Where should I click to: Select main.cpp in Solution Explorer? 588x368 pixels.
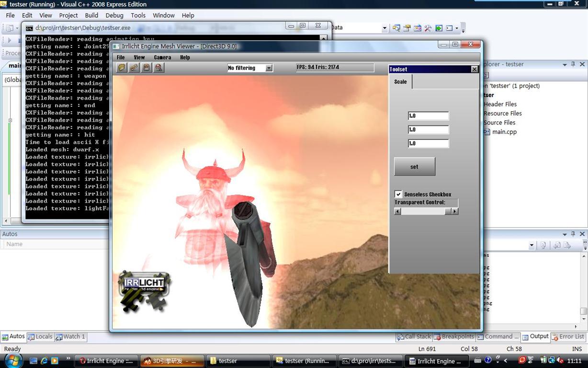(x=505, y=132)
